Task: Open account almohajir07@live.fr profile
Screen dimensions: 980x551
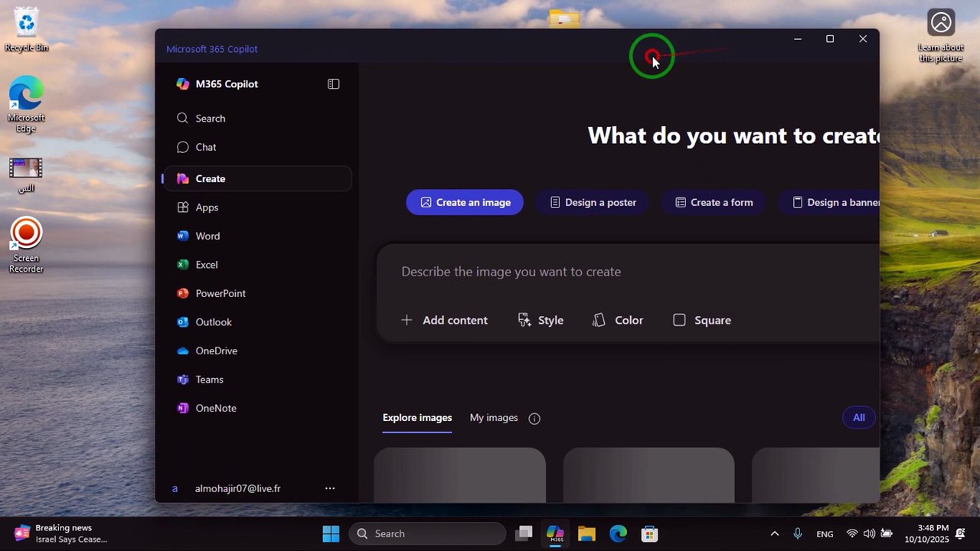Action: point(237,488)
